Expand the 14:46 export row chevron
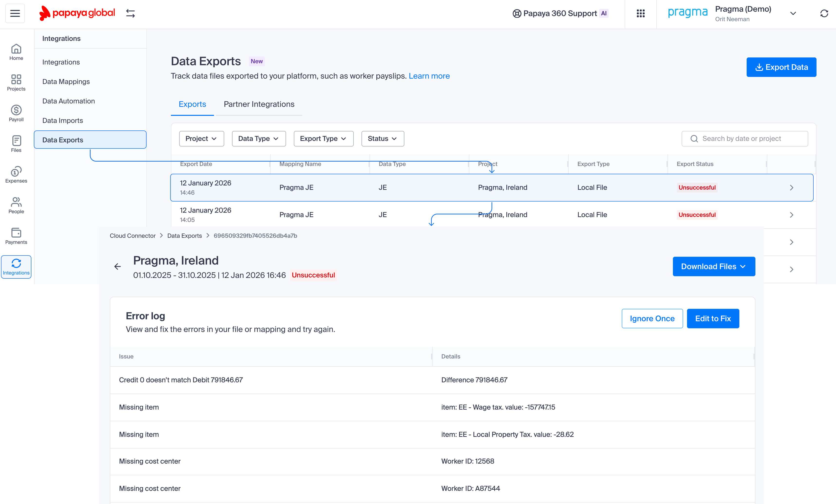836x504 pixels. coord(791,188)
